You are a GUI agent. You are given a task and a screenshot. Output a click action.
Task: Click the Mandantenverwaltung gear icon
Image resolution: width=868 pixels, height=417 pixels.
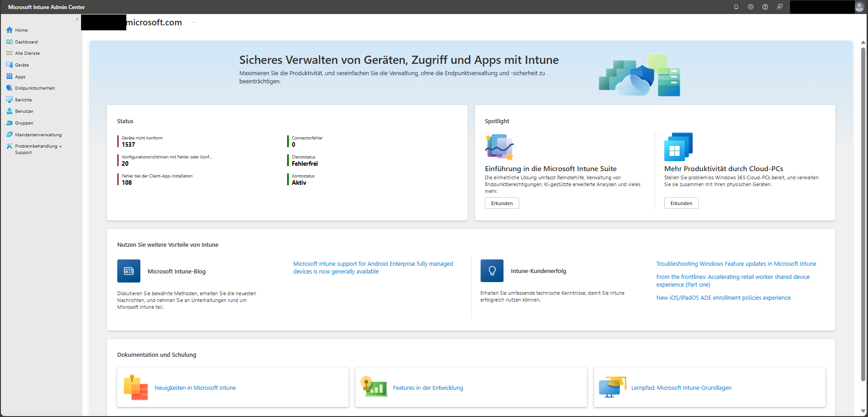pos(10,134)
